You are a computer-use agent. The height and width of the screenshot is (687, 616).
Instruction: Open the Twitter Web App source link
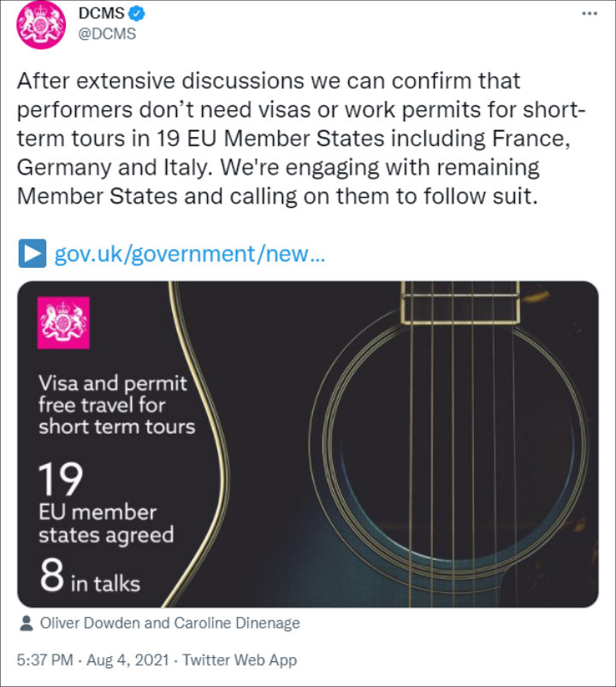[240, 660]
